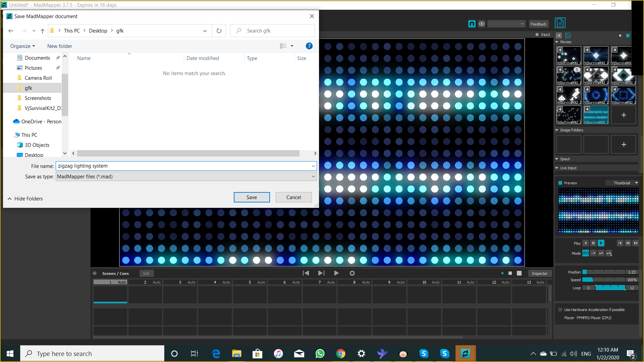Select Camera Roll in the sidebar
The image size is (644, 362).
point(38,78)
